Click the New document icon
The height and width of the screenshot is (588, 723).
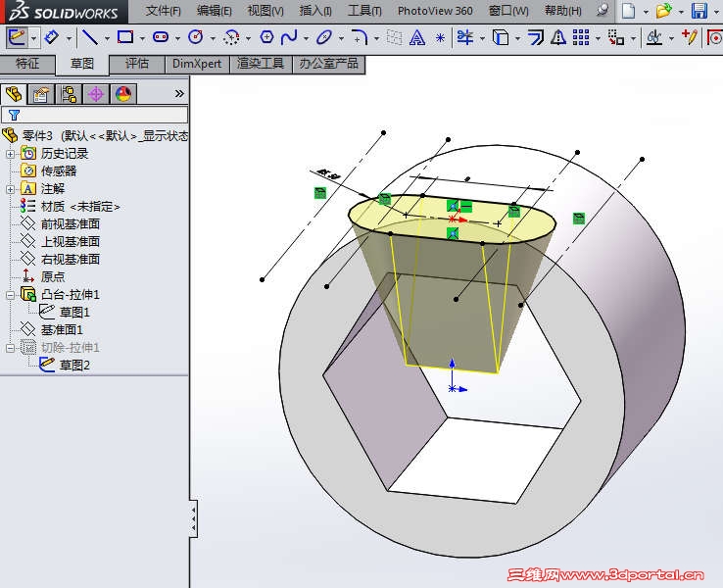click(629, 10)
